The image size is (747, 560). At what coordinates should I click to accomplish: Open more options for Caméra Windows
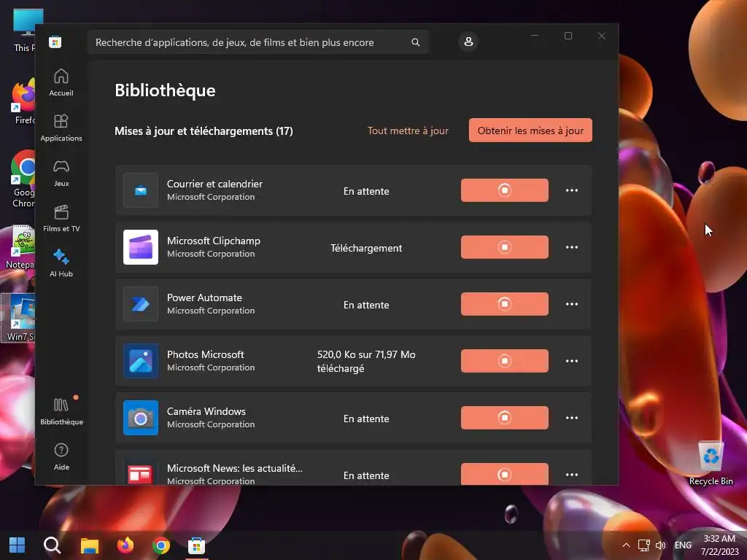coord(572,418)
